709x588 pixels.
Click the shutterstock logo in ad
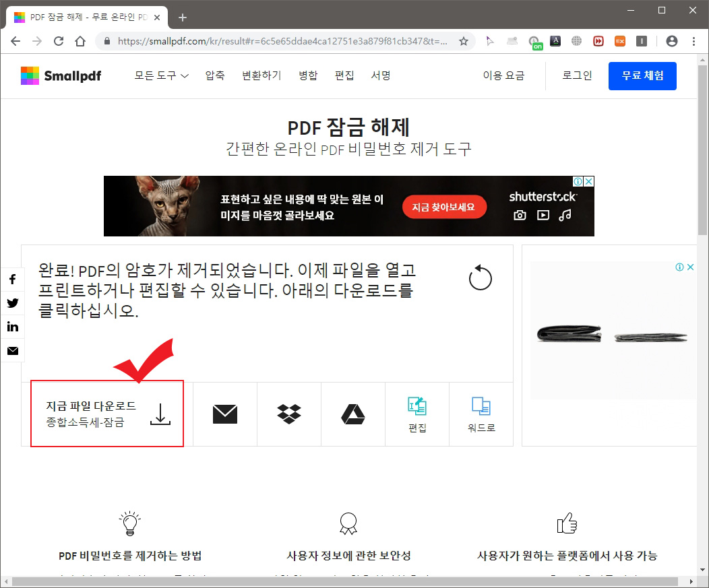pos(543,197)
